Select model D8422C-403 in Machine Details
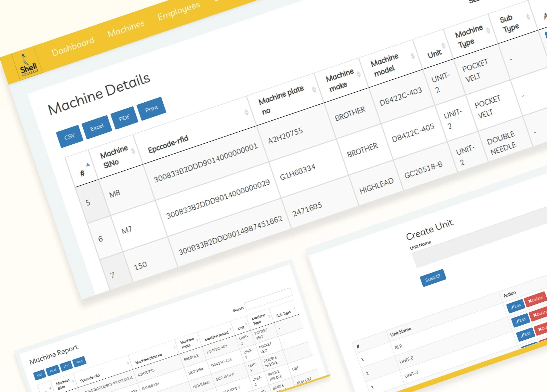The width and height of the screenshot is (547, 392). tap(401, 97)
